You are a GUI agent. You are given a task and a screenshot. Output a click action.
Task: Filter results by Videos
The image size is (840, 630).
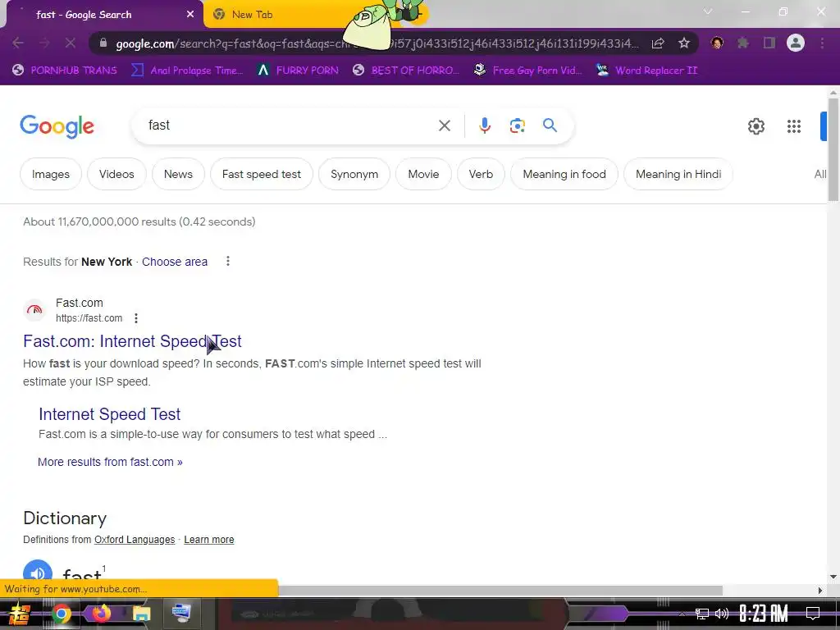pos(116,174)
